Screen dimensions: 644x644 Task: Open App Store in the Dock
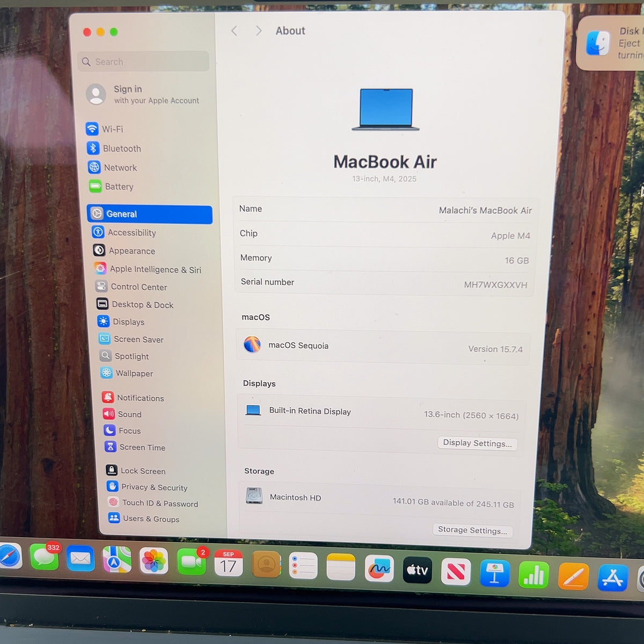click(x=613, y=579)
